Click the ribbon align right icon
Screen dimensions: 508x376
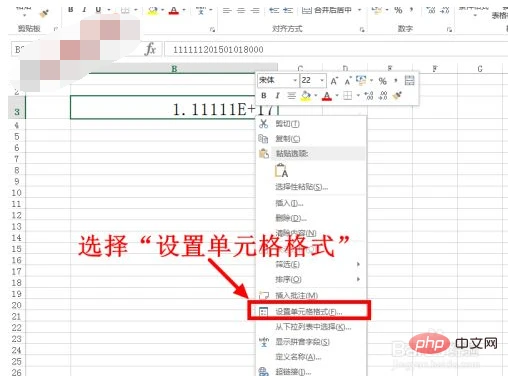click(x=255, y=10)
